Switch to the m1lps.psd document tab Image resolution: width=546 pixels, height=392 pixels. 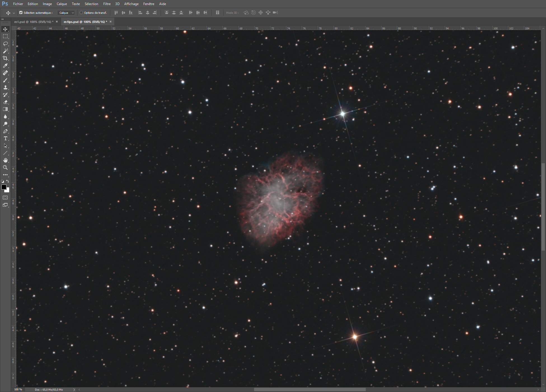click(x=85, y=22)
